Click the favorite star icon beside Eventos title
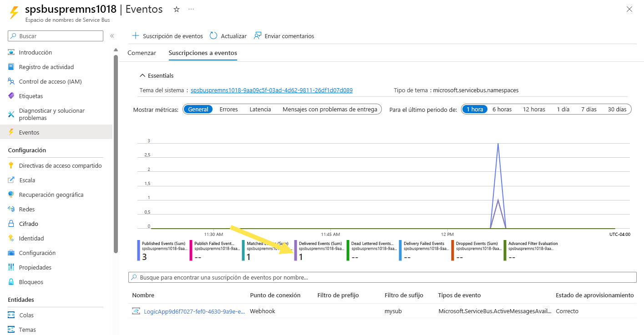644x335 pixels. [177, 9]
